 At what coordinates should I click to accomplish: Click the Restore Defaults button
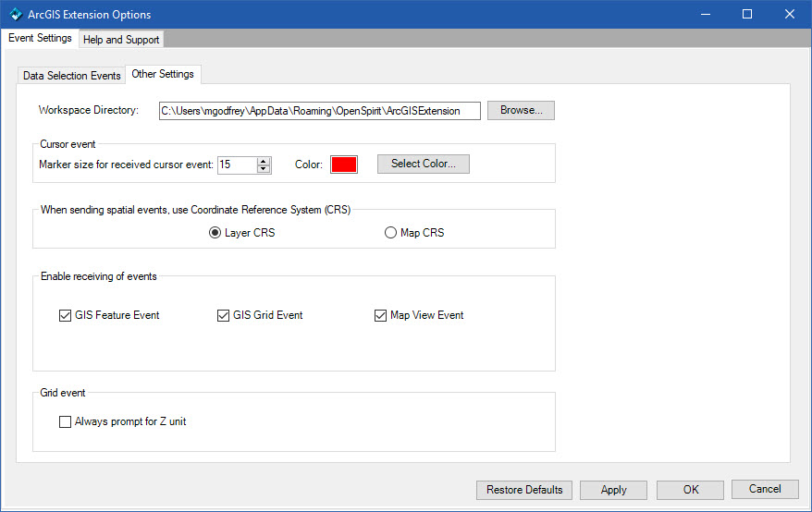[x=524, y=490]
